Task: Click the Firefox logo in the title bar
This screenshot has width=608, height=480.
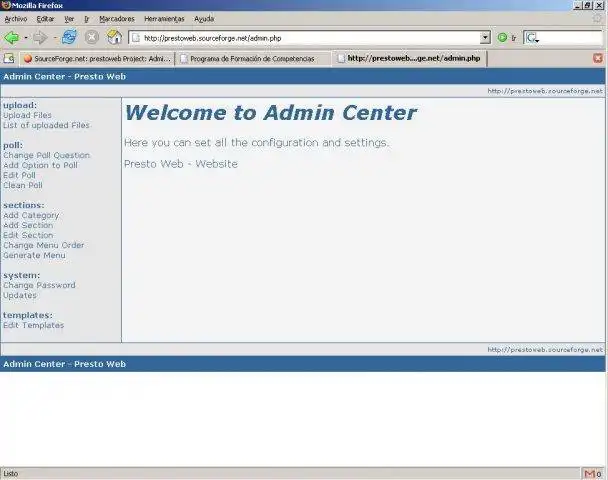Action: (6, 5)
